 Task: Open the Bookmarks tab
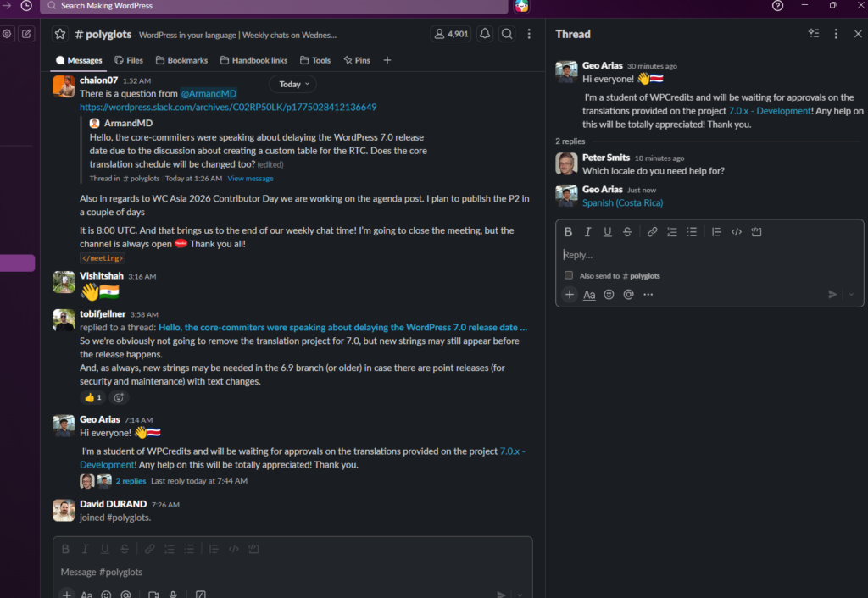181,60
